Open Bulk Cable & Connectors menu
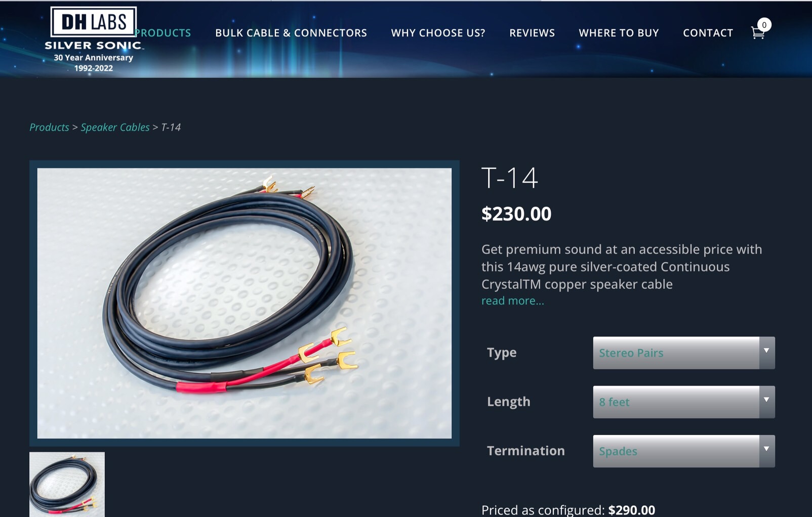The width and height of the screenshot is (812, 517). 291,33
